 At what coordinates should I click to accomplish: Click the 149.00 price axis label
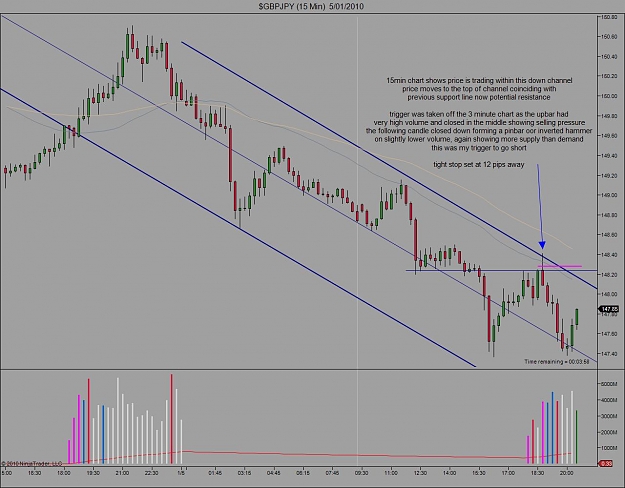pyautogui.click(x=609, y=195)
